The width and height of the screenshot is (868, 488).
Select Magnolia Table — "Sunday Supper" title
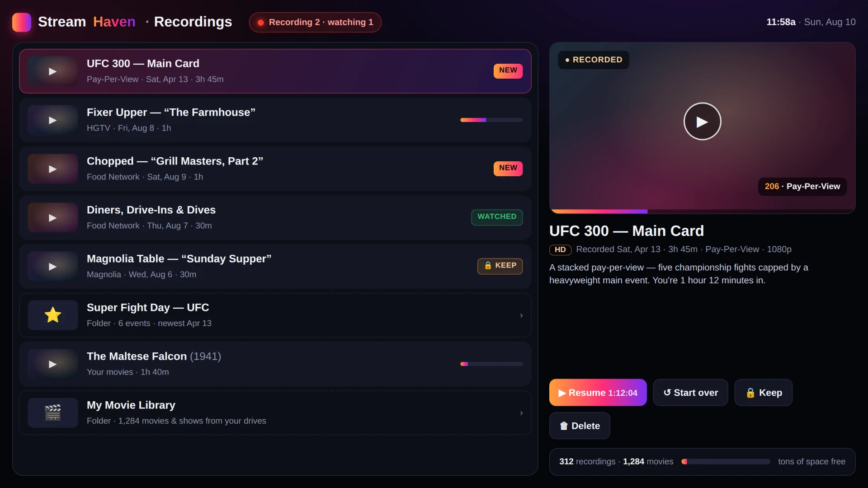tap(179, 259)
